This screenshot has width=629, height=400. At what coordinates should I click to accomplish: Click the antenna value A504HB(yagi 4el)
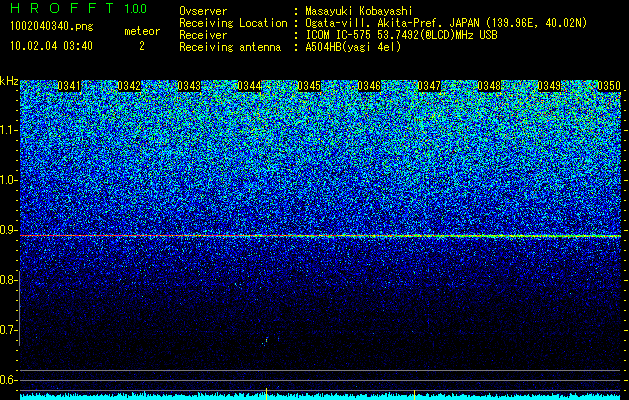pos(353,47)
